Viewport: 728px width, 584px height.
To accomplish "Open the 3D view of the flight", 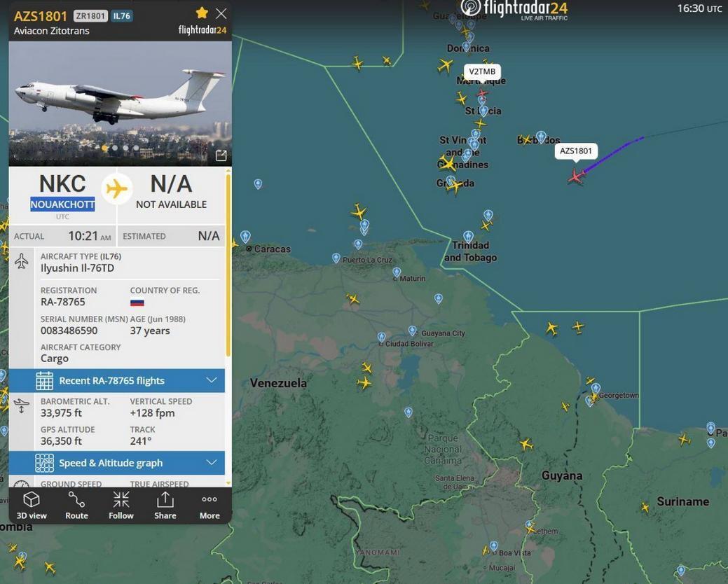I will (32, 506).
